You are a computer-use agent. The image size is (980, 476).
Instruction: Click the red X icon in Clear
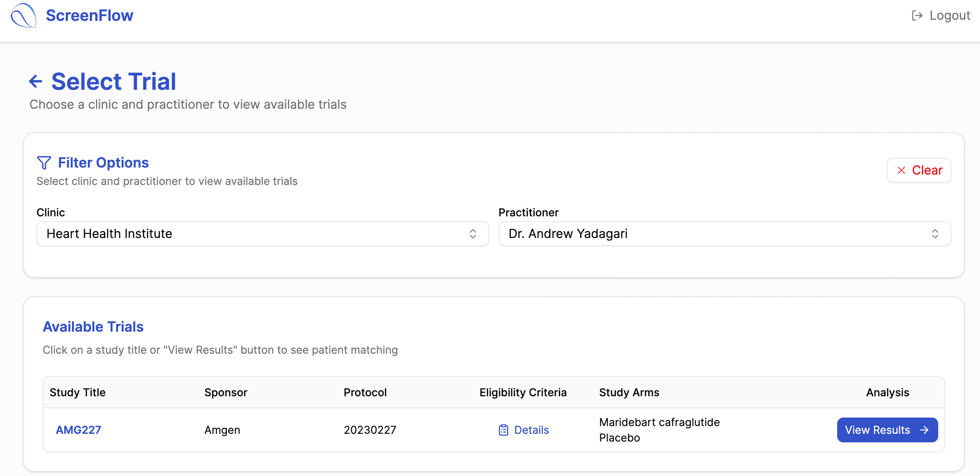[901, 170]
